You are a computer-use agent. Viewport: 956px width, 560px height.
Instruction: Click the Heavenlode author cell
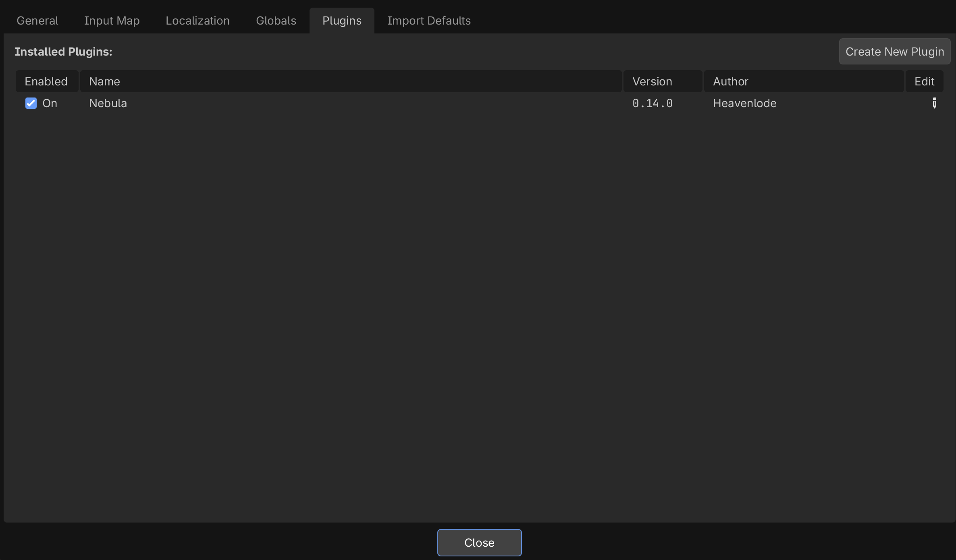[744, 103]
